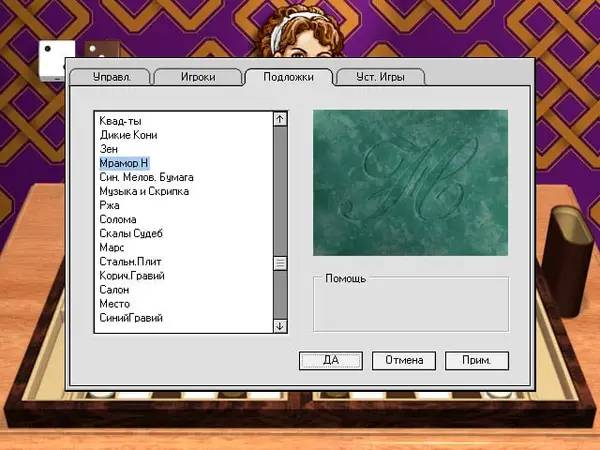Viewport: 600px width, 450px height.
Task: Select the Подложки tab
Action: click(287, 77)
